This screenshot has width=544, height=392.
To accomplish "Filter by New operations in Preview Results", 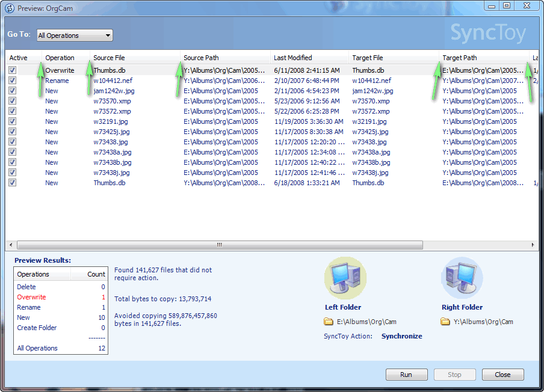I will click(23, 317).
